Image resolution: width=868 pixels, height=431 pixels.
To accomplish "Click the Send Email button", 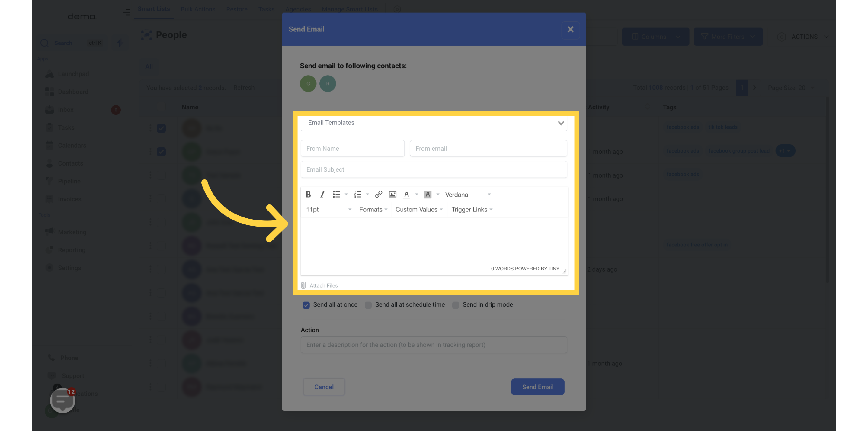I will (x=537, y=387).
